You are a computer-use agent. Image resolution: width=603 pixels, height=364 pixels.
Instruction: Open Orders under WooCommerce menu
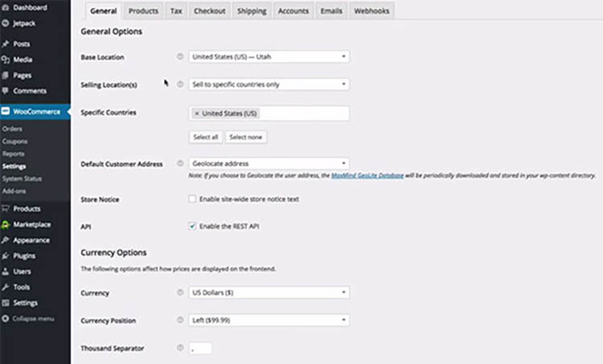click(12, 129)
